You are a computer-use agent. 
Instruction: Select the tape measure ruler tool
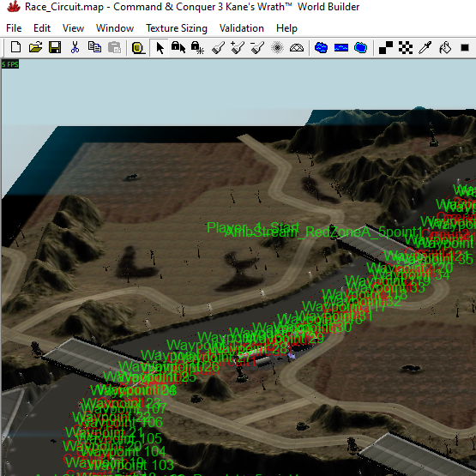(138, 48)
